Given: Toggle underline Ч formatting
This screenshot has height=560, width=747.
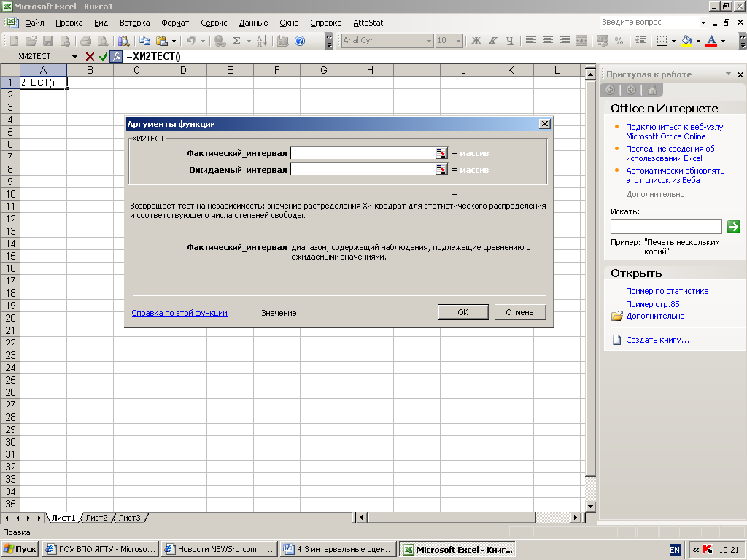Looking at the screenshot, I should [x=510, y=41].
